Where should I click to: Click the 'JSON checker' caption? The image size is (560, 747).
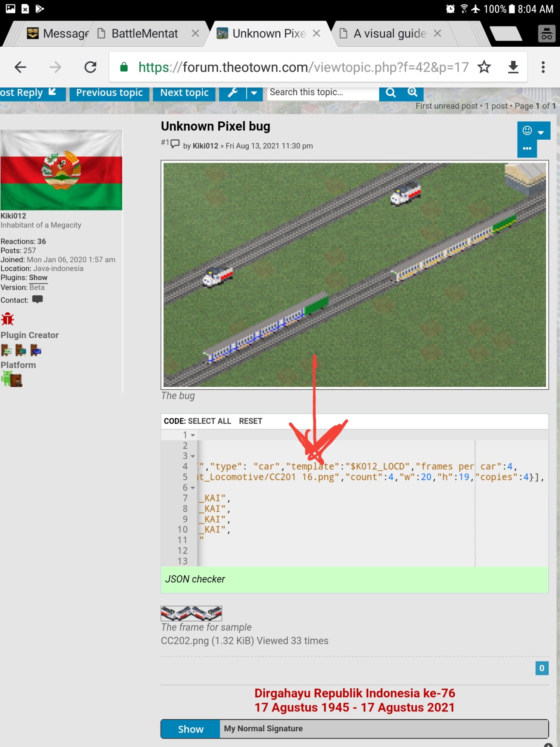click(x=195, y=579)
